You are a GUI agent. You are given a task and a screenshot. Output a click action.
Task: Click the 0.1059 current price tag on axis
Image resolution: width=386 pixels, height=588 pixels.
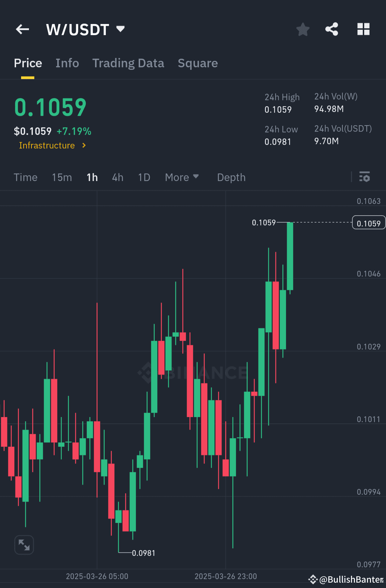368,222
